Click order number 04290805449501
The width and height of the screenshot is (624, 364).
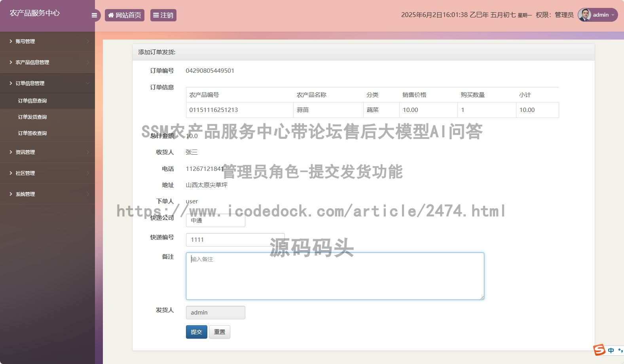[210, 71]
